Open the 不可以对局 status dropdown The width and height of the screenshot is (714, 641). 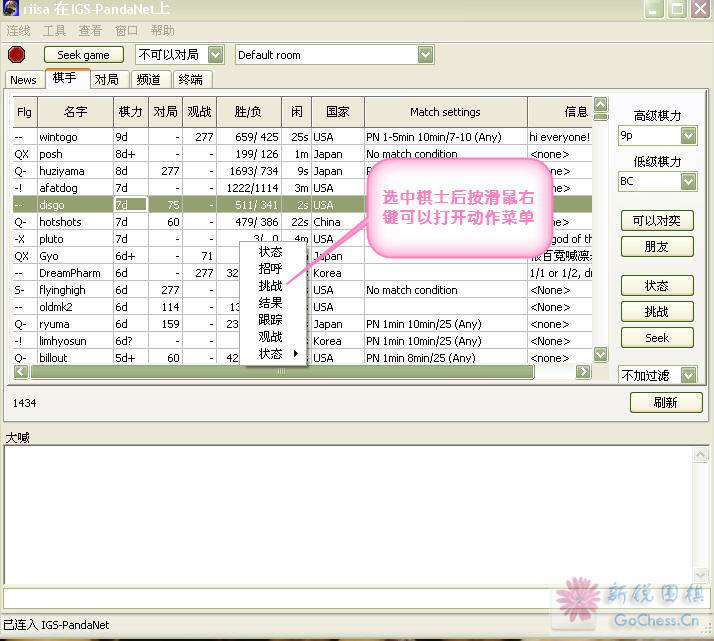point(215,55)
